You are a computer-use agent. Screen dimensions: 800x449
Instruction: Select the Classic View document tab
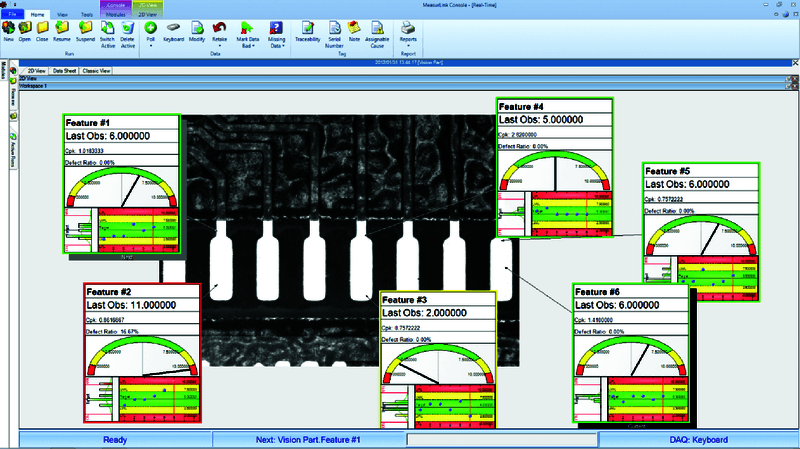[96, 71]
